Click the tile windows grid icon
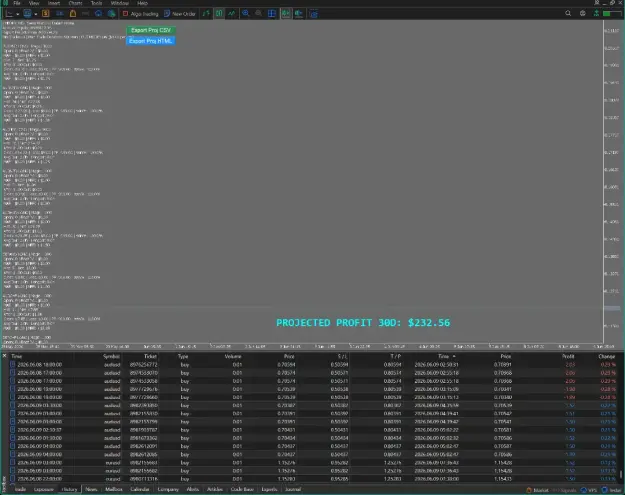The image size is (625, 495). 272,14
